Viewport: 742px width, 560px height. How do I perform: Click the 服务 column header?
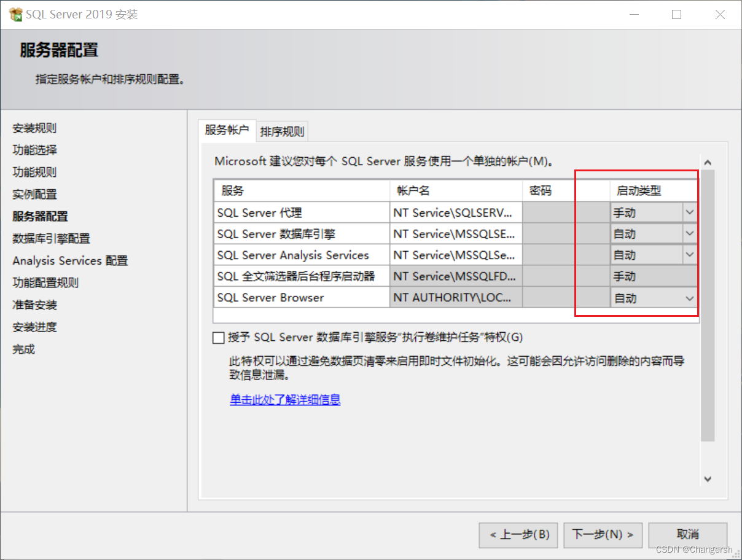pyautogui.click(x=302, y=191)
